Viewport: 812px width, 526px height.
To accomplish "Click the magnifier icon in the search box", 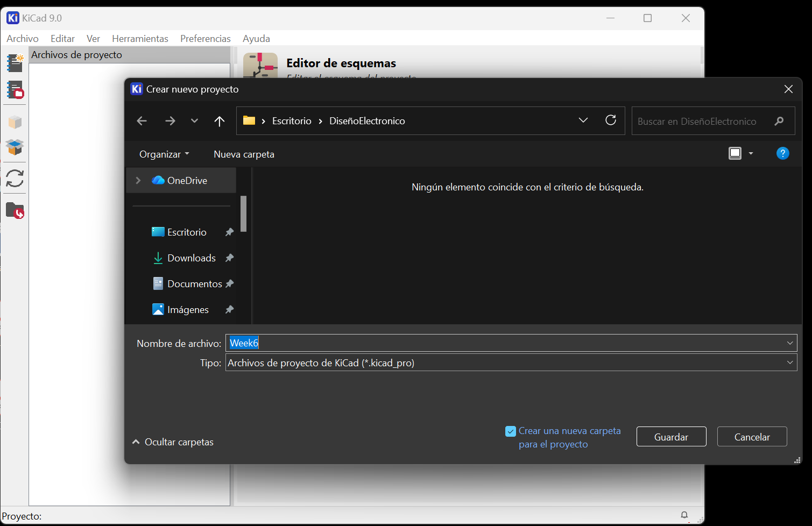I will coord(779,121).
